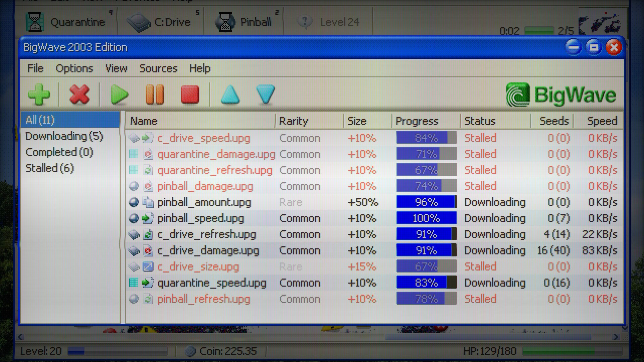Select the Downloading (5) filter
644x362 pixels.
pos(64,136)
